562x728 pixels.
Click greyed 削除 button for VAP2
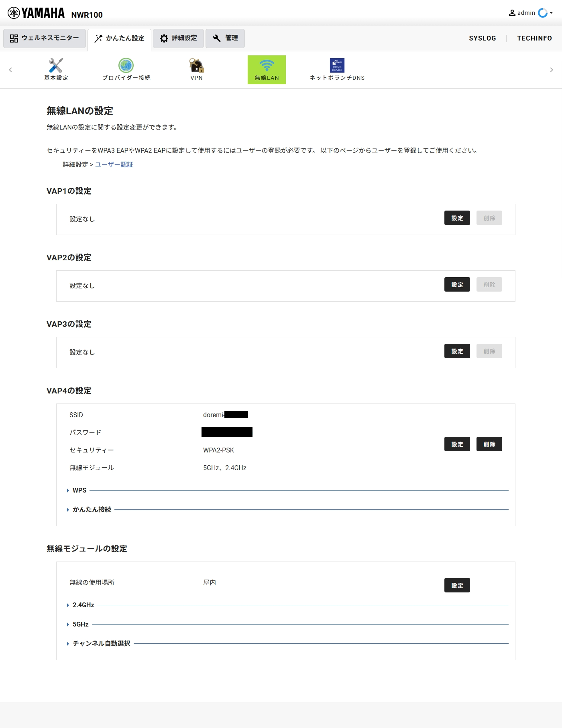[489, 284]
